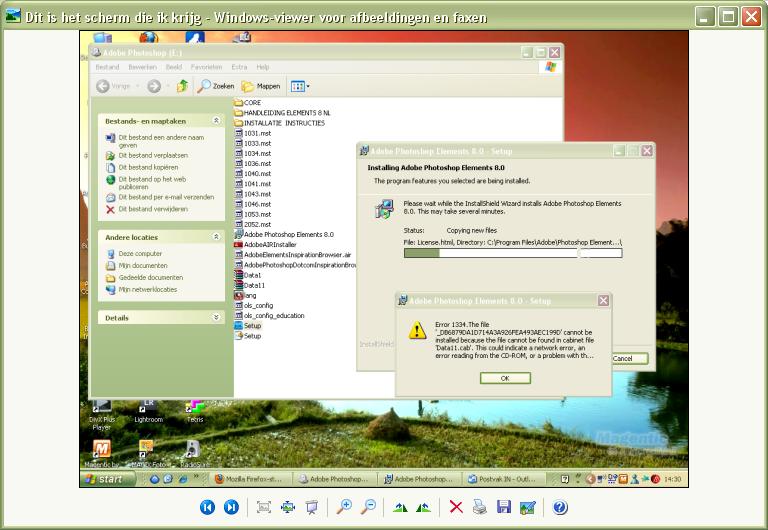Click 'Dit bestand een andere naam geven'
Screen dimensions: 768x530
point(161,141)
